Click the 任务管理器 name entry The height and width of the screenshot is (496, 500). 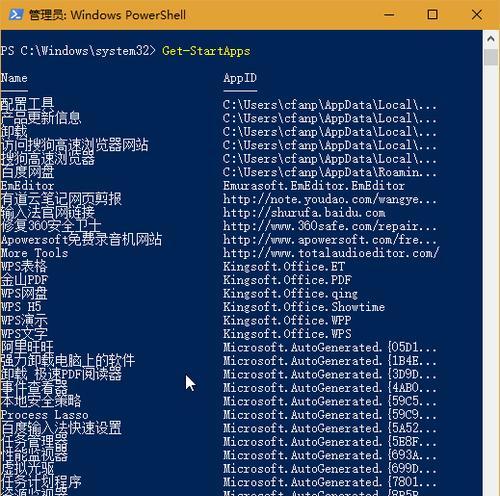[34, 442]
